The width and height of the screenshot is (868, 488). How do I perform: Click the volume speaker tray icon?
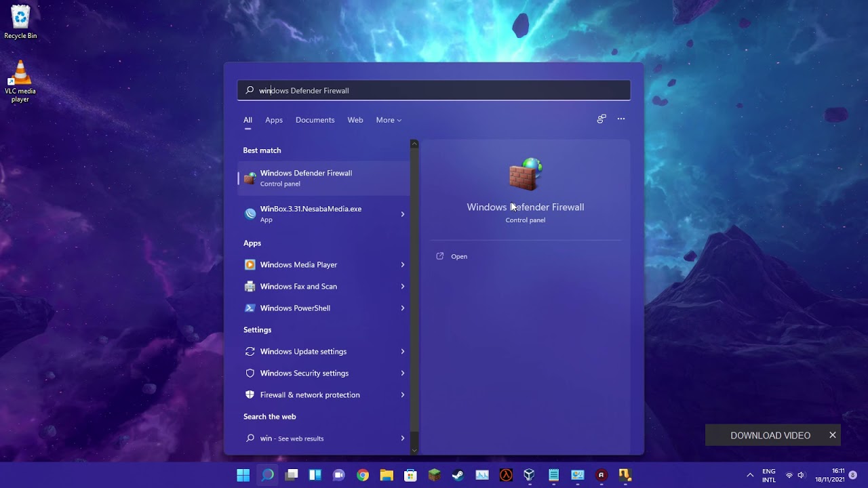coord(801,475)
